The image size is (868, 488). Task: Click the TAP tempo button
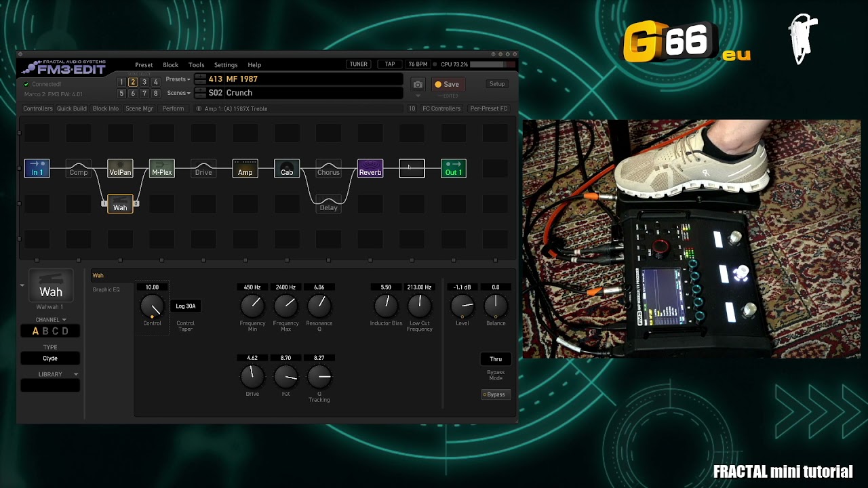pyautogui.click(x=390, y=64)
